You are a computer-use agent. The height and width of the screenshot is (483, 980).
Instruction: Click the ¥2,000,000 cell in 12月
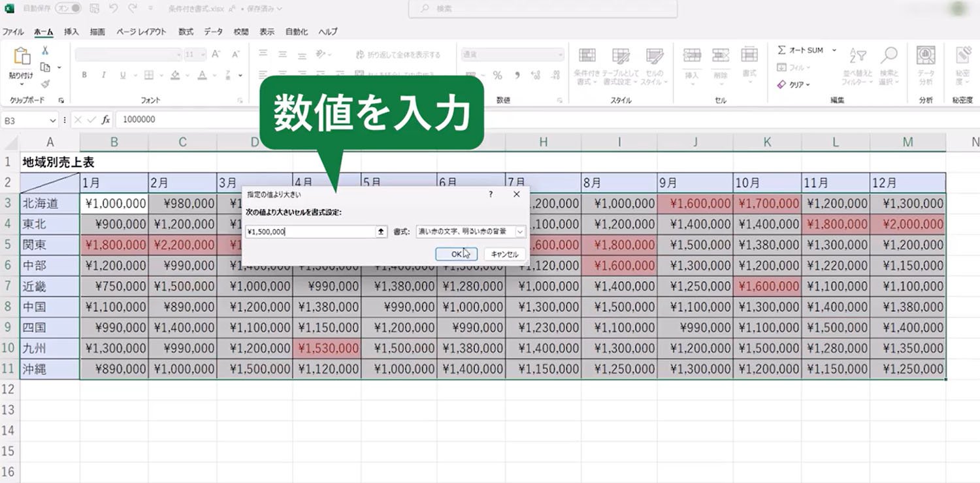[x=907, y=224]
